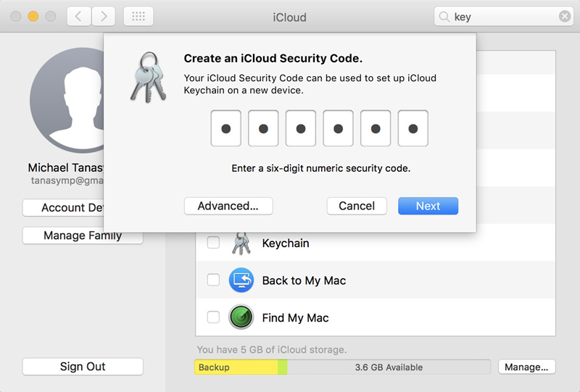This screenshot has height=392, width=580.
Task: Select the fourth security code digit box
Action: click(338, 128)
